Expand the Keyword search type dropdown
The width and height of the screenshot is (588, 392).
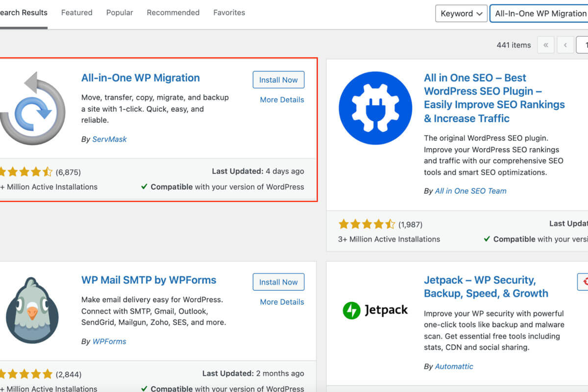point(461,14)
